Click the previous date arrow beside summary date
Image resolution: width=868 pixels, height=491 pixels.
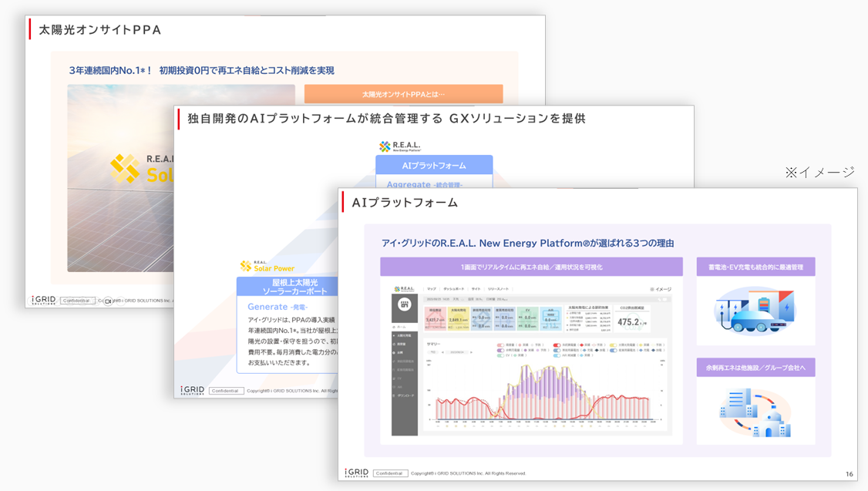click(442, 352)
